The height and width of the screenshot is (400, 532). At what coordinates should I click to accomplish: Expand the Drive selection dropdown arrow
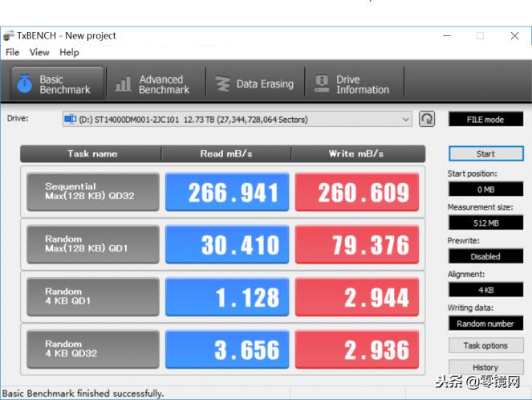click(x=405, y=120)
